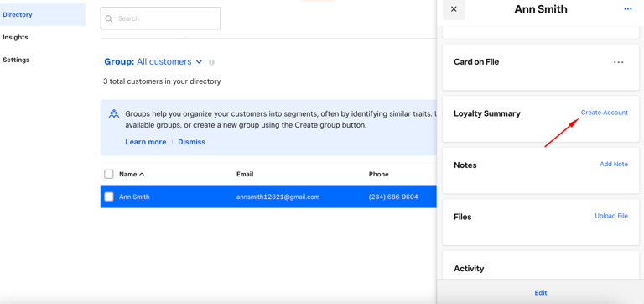This screenshot has height=304, width=644.
Task: Focus the customer Search field
Action: click(x=160, y=18)
